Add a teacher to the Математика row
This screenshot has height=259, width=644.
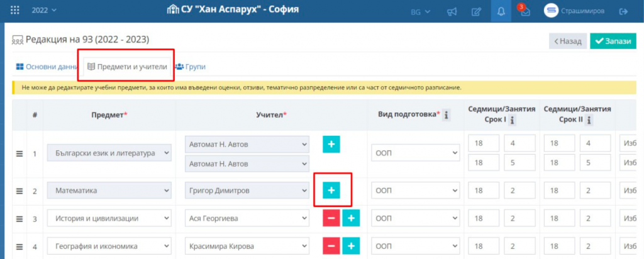pyautogui.click(x=332, y=190)
